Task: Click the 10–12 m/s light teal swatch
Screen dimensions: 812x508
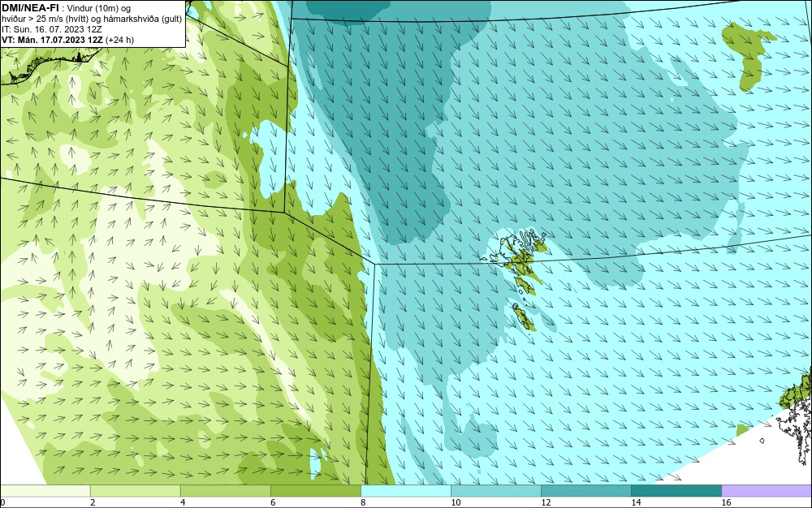Action: 495,491
